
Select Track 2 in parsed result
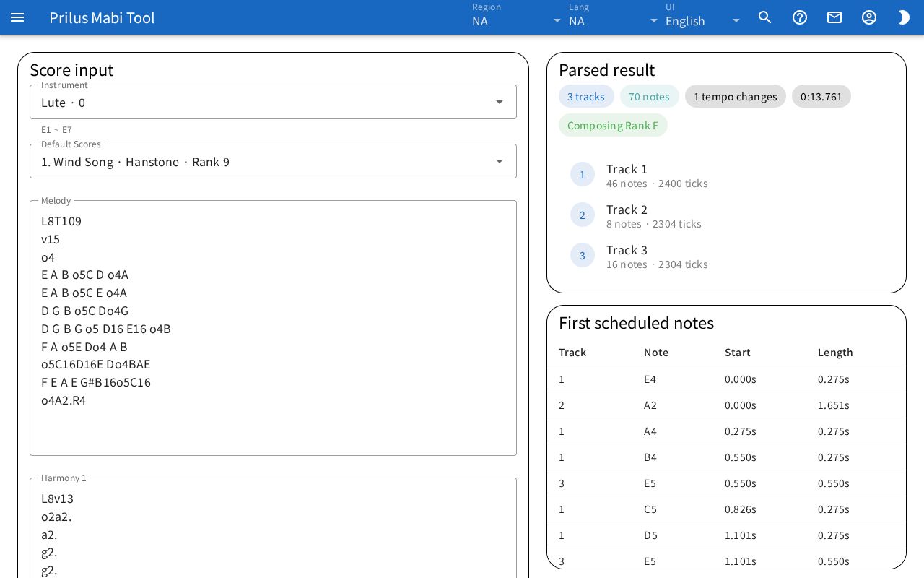[x=726, y=215]
